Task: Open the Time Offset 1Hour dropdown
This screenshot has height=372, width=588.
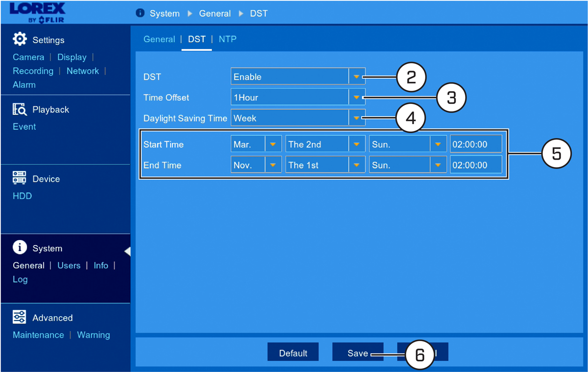Action: (x=298, y=98)
